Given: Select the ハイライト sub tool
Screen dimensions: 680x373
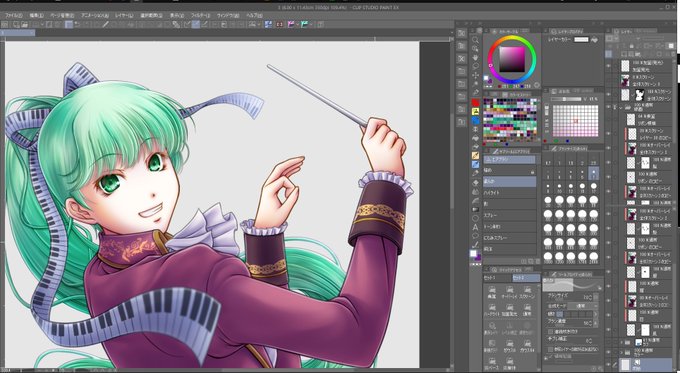Looking at the screenshot, I should (510, 193).
